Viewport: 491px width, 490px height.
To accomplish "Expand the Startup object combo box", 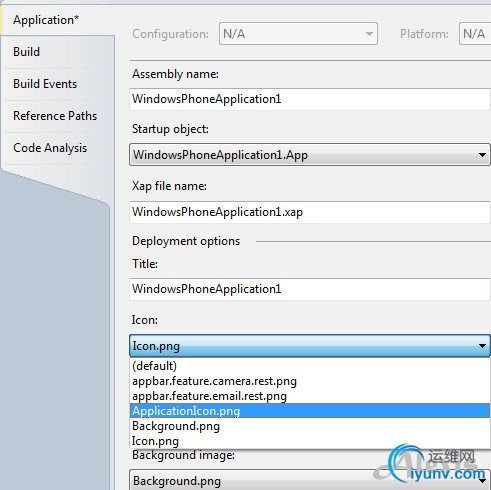I will (x=310, y=155).
